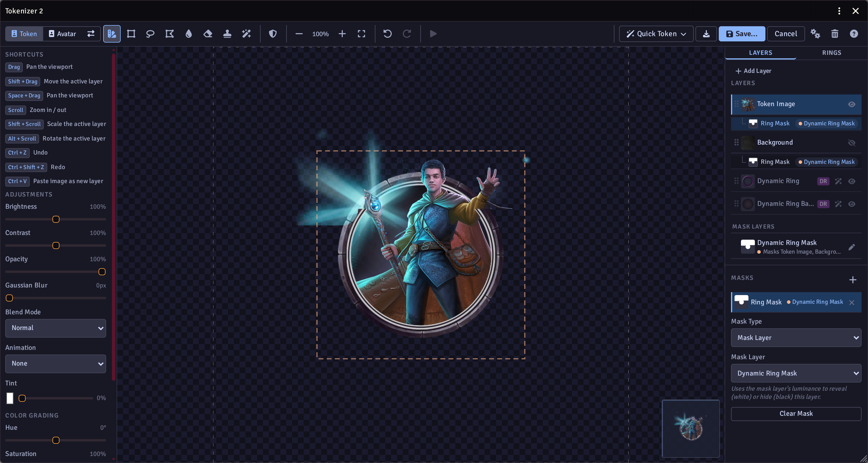The image size is (868, 463).
Task: Switch to the Layers tab
Action: 760,52
